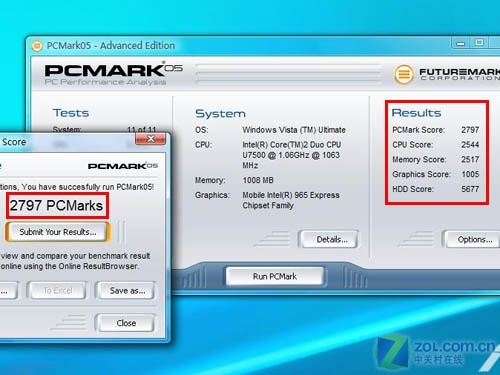Click the Run PCMark button
This screenshot has height=375, width=500.
pos(275,276)
